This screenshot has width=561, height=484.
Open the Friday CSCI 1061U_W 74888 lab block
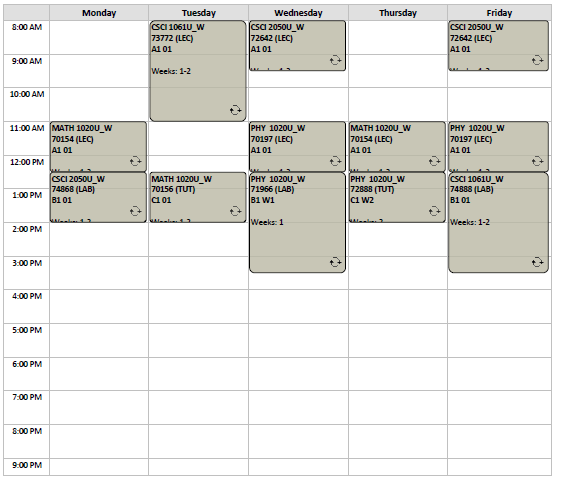(x=498, y=223)
